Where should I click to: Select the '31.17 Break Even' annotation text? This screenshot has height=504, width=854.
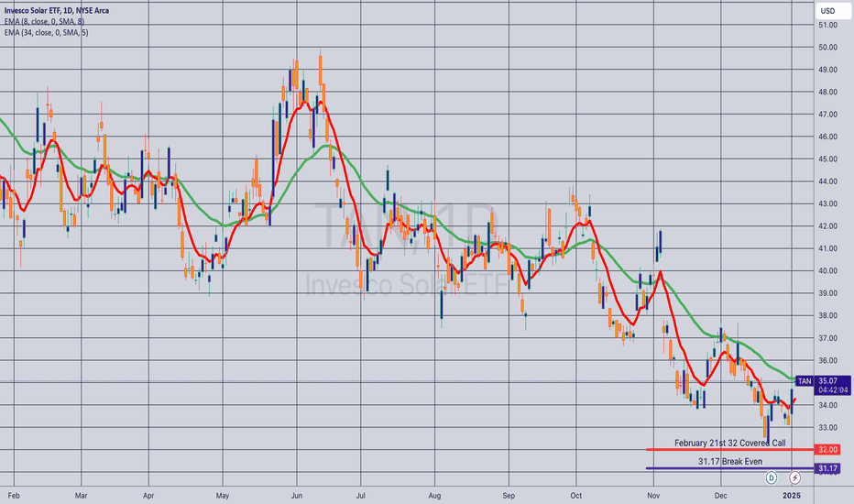tap(730, 462)
